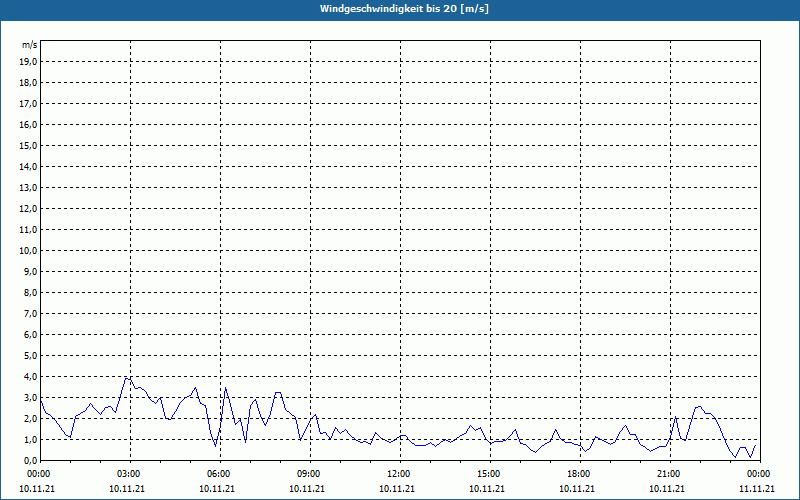Click the "3,0" y-axis label
The height and width of the screenshot is (500, 800).
pyautogui.click(x=31, y=397)
